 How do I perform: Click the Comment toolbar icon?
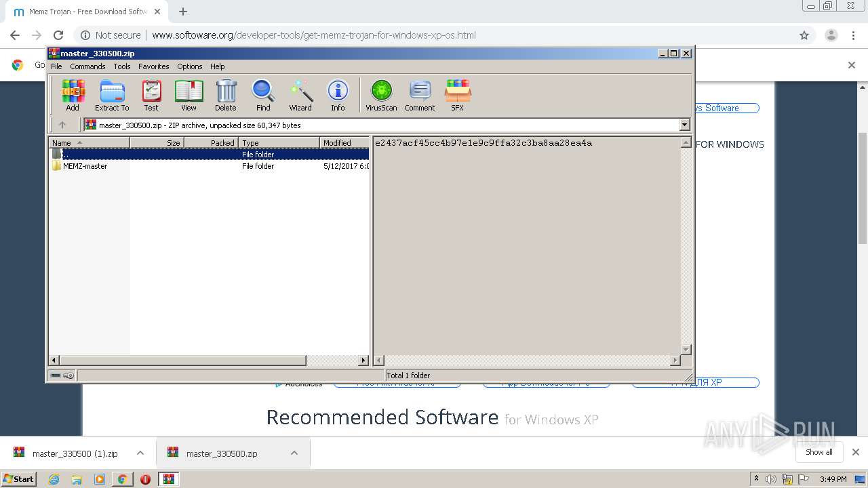tap(420, 95)
